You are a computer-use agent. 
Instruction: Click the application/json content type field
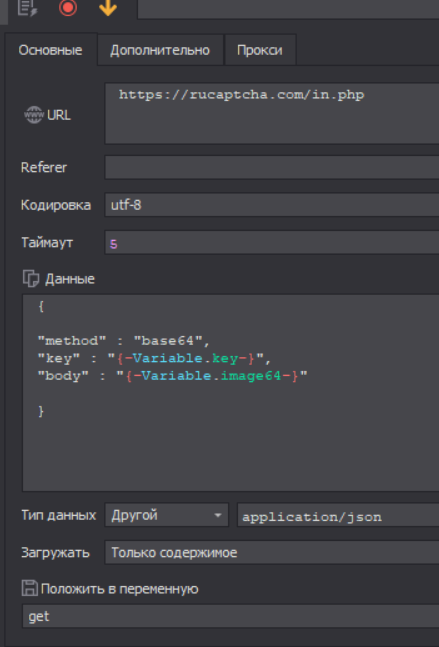[338, 515]
